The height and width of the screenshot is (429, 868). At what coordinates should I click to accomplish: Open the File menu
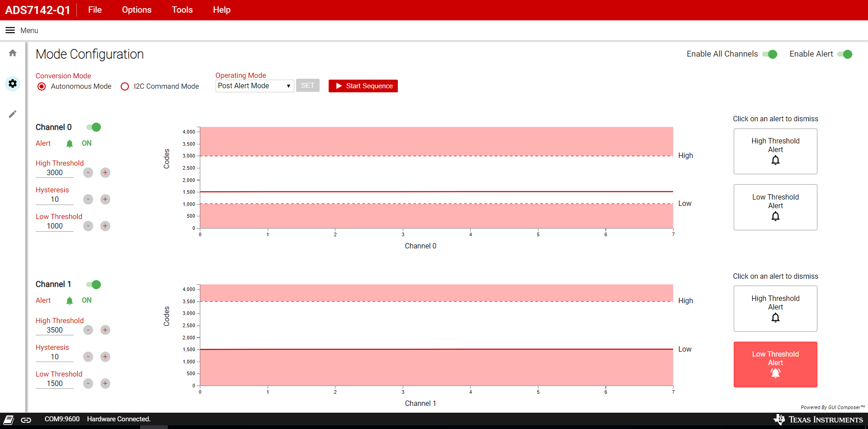(95, 10)
